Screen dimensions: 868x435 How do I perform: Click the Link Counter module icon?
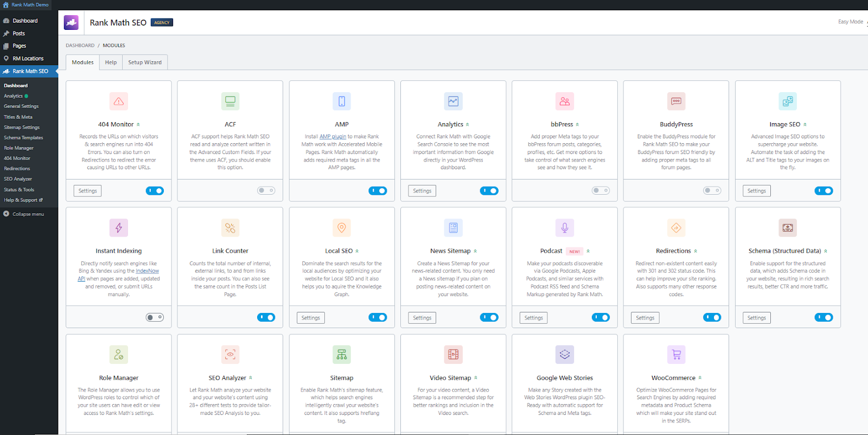click(x=230, y=228)
